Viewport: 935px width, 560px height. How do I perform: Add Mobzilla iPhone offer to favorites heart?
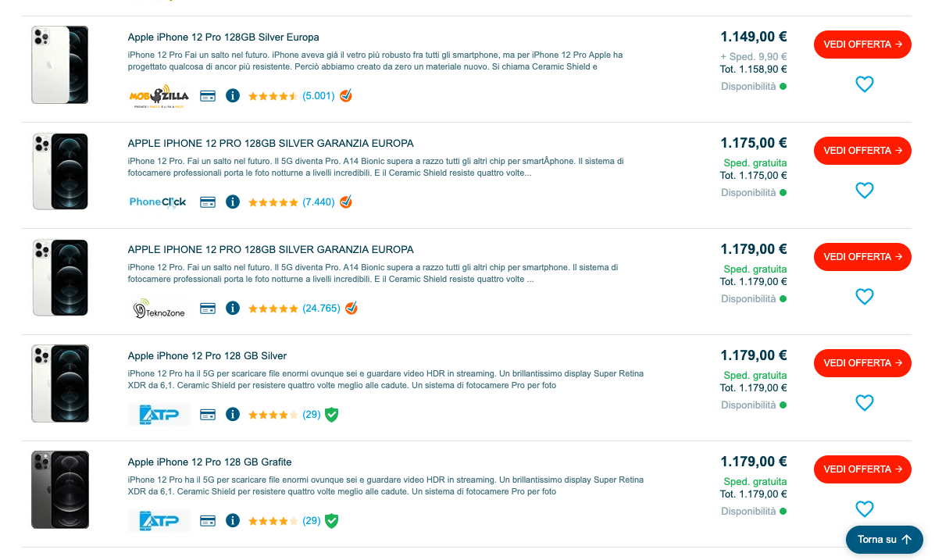coord(864,84)
